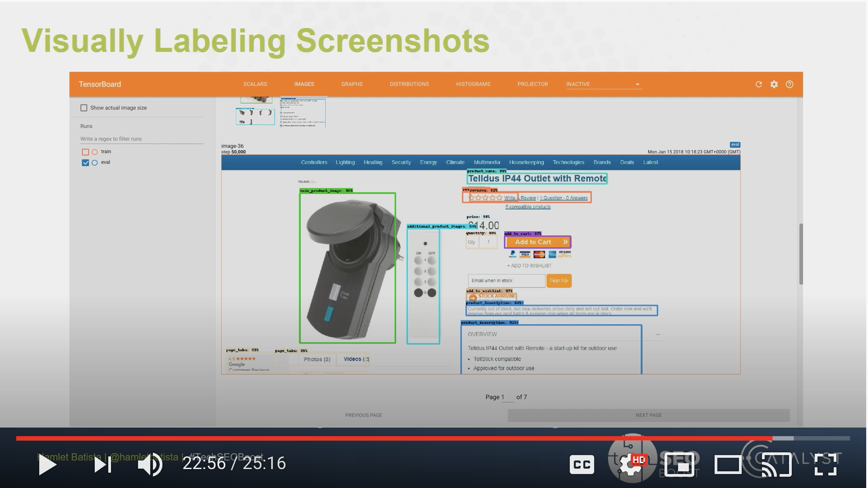Click the TensorBoard reload icon
Viewport: 868px width, 488px height.
tap(758, 84)
